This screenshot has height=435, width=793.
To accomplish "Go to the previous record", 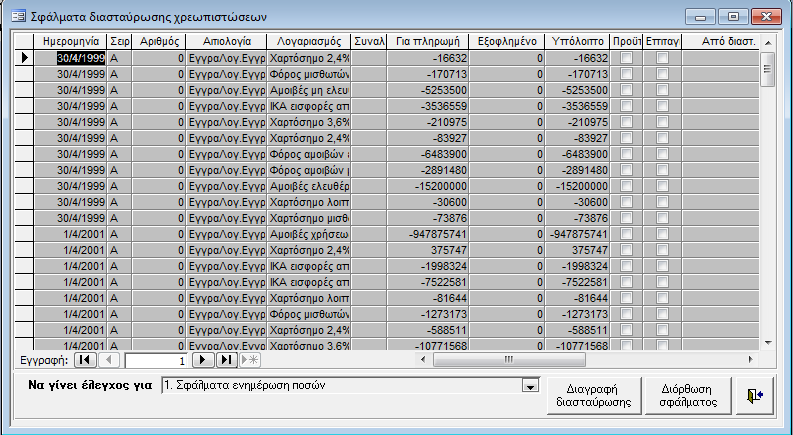I will 110,359.
